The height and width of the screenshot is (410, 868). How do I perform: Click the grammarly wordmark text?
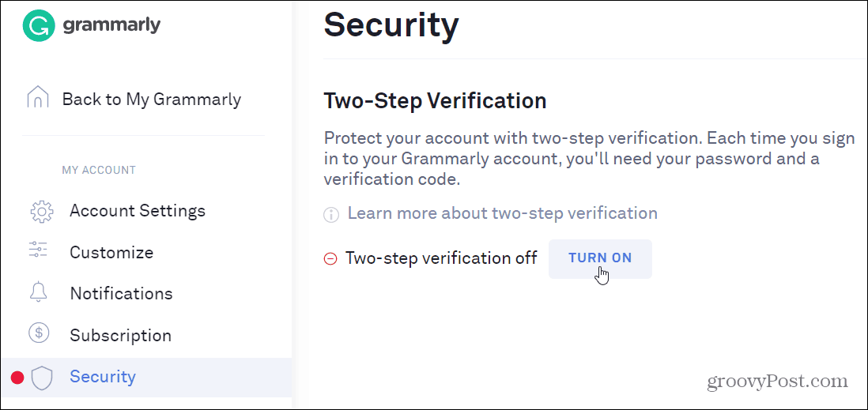(111, 25)
